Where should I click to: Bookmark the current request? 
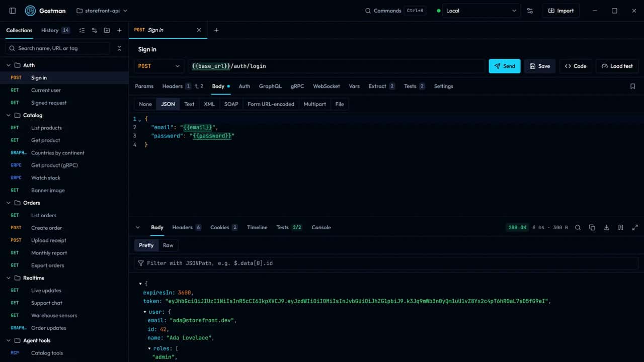pos(633,86)
